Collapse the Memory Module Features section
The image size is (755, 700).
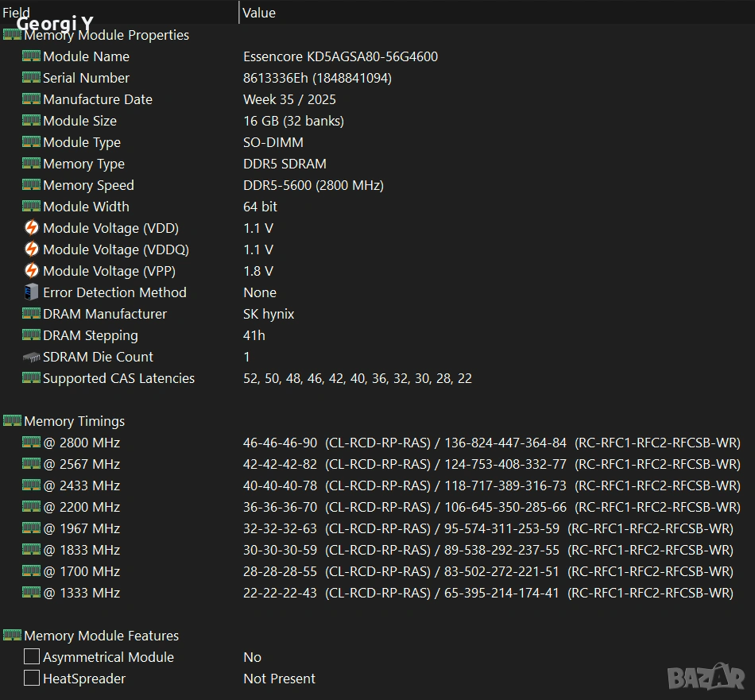point(12,636)
